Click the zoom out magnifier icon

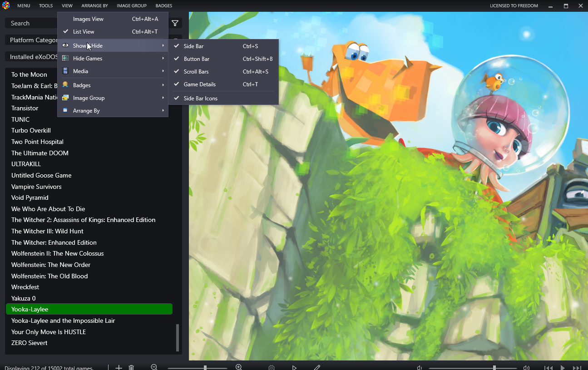(154, 367)
